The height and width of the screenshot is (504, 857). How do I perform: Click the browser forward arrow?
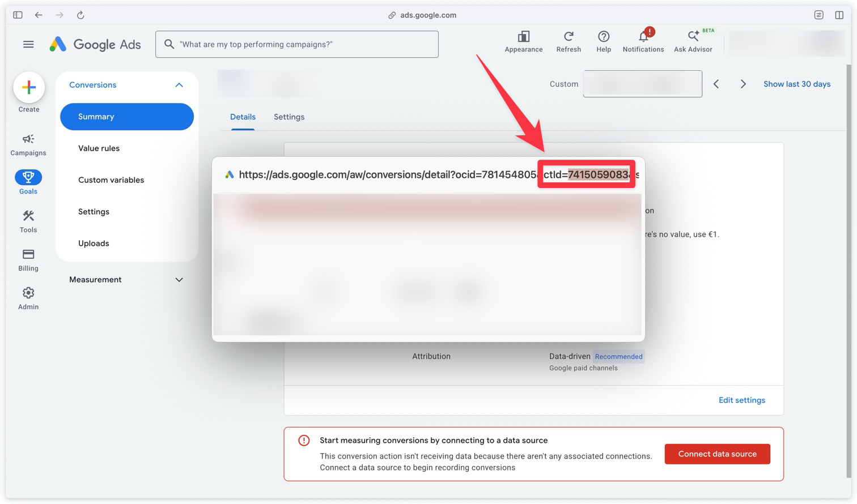[60, 15]
